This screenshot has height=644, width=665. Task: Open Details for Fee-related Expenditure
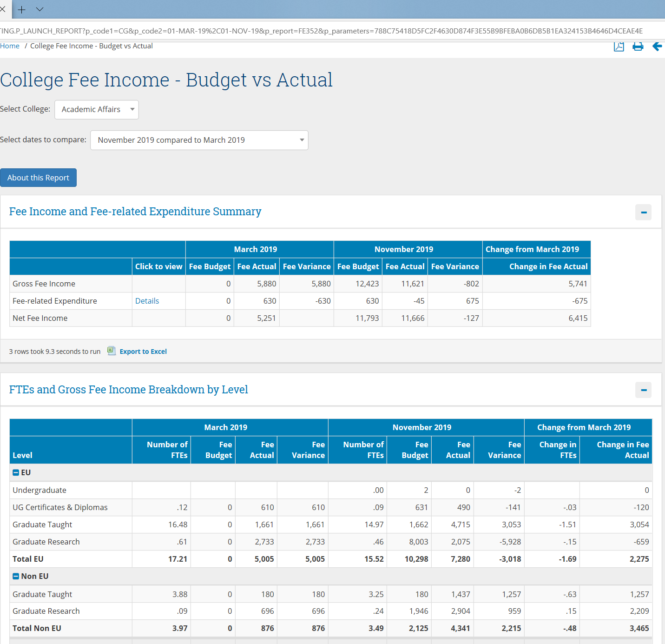[x=147, y=301]
